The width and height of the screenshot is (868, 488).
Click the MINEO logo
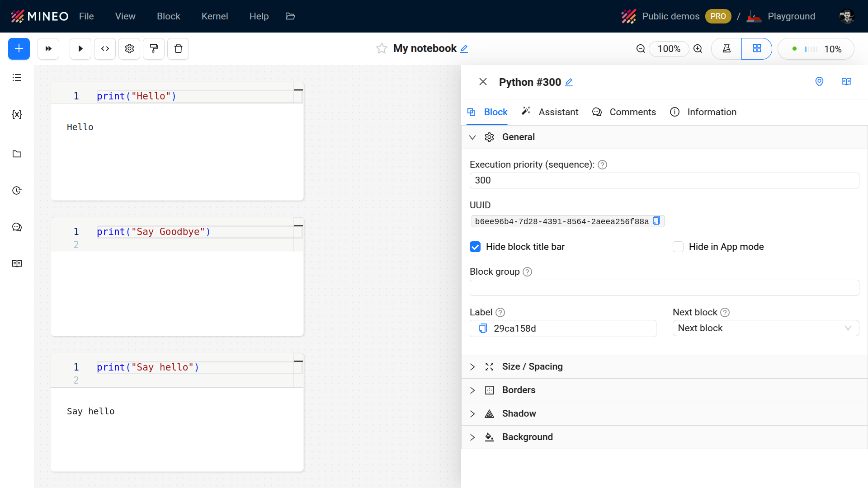click(40, 16)
